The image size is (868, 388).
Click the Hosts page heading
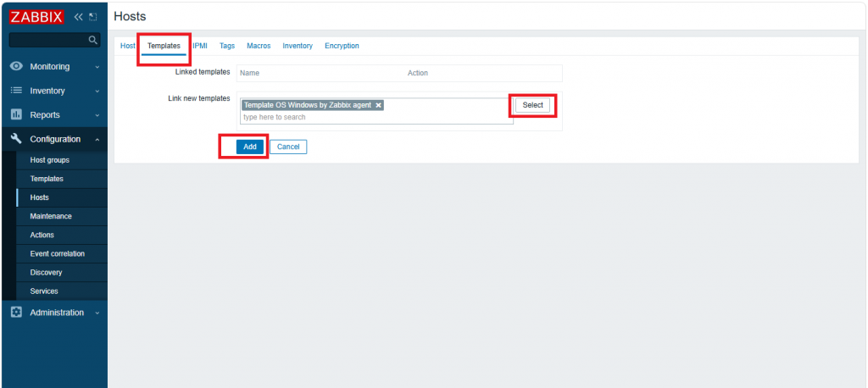click(130, 17)
